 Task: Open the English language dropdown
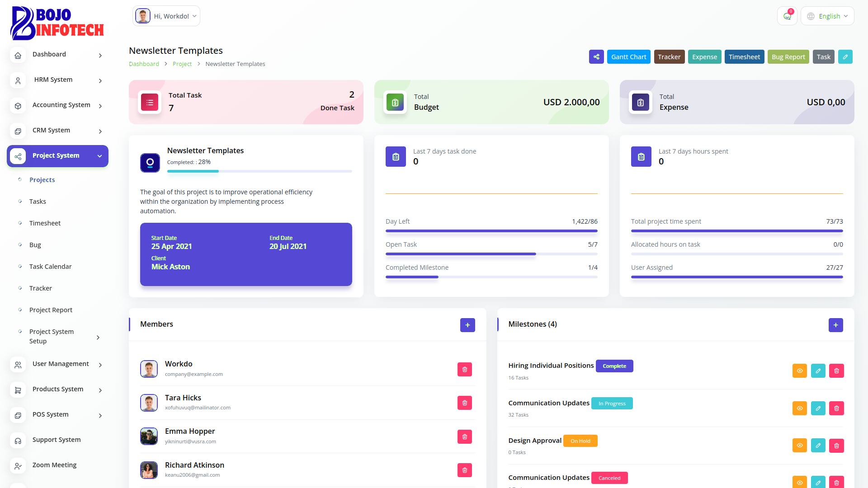click(x=827, y=16)
